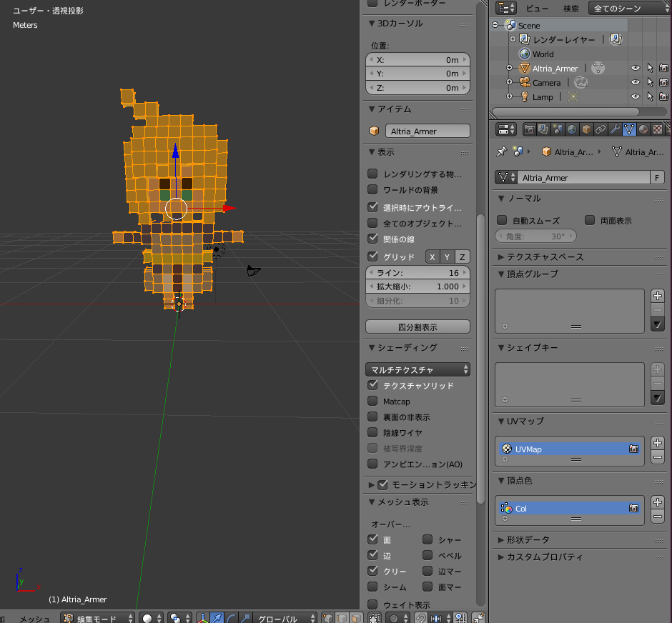Open the メッシュ menu in viewport header
This screenshot has height=623, width=672.
click(35, 618)
